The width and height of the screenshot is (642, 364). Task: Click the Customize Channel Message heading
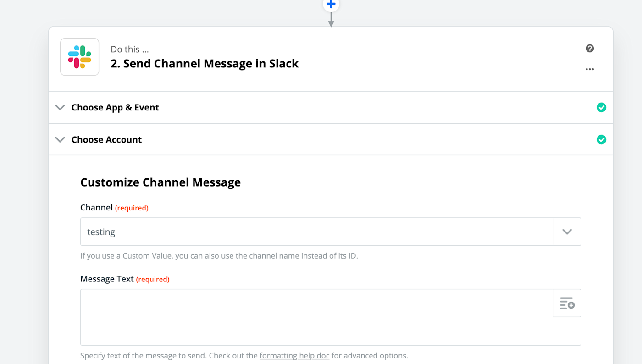click(160, 182)
